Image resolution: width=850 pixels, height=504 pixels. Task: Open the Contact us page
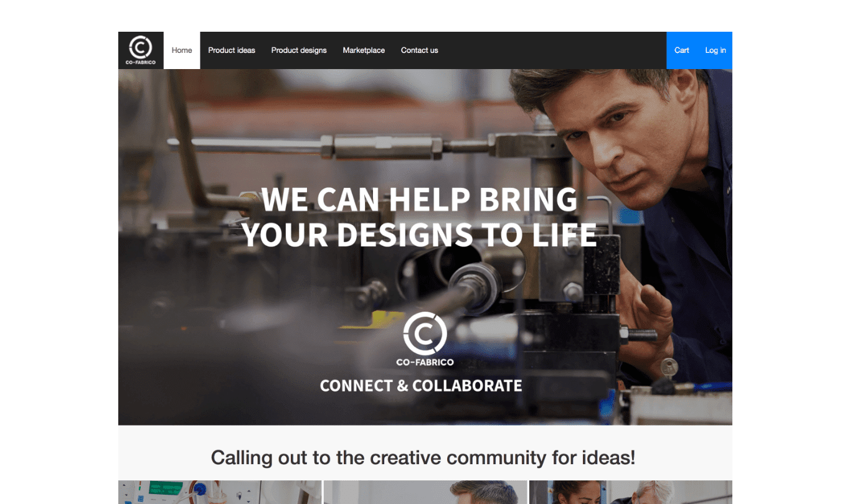tap(420, 50)
